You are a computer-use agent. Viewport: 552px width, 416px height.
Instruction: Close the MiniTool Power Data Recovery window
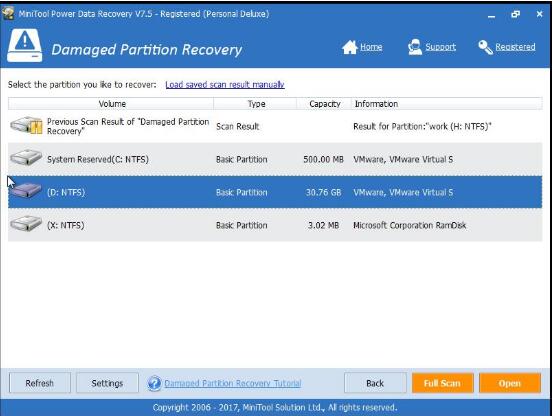coord(539,14)
